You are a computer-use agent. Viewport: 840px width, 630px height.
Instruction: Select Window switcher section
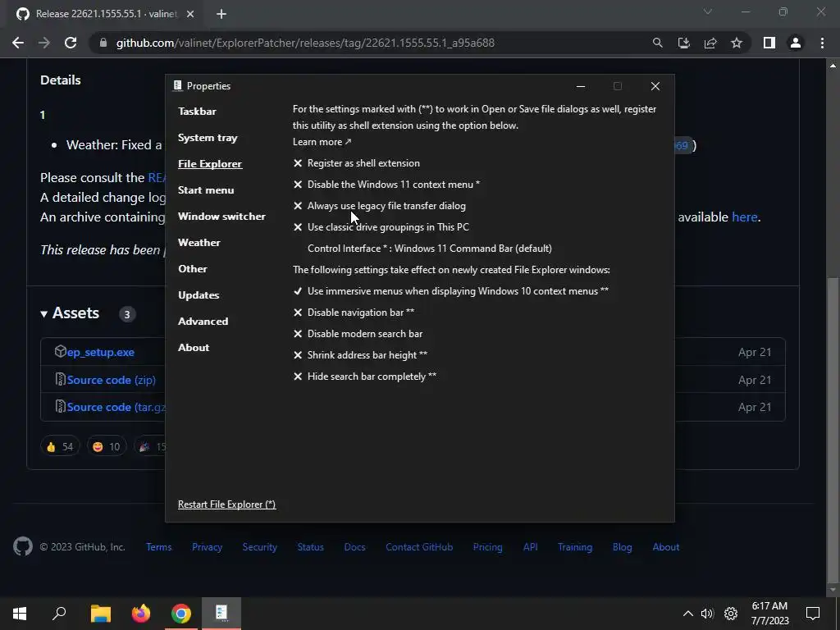pyautogui.click(x=221, y=217)
